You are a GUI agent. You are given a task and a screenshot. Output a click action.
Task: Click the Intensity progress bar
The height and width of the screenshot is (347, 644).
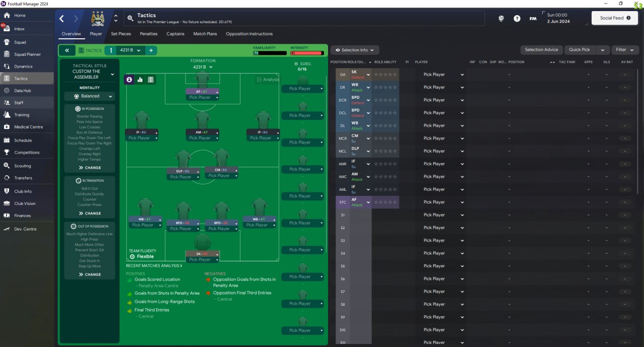307,53
